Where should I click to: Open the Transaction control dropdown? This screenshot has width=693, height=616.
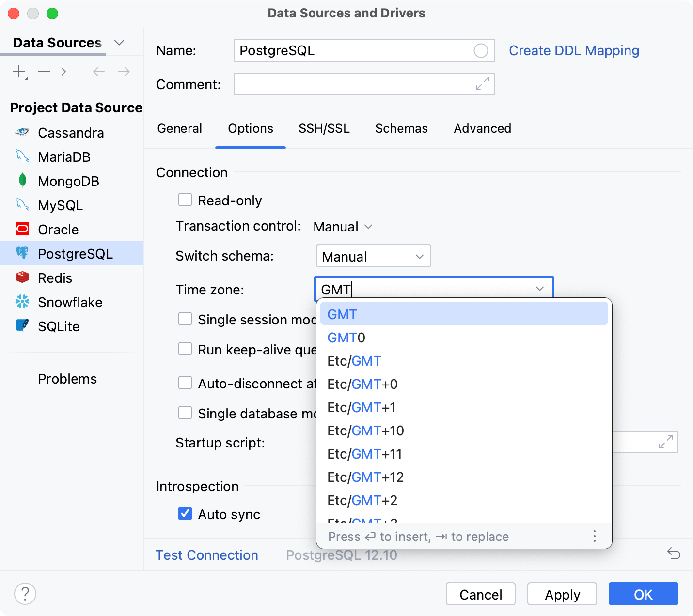tap(343, 226)
